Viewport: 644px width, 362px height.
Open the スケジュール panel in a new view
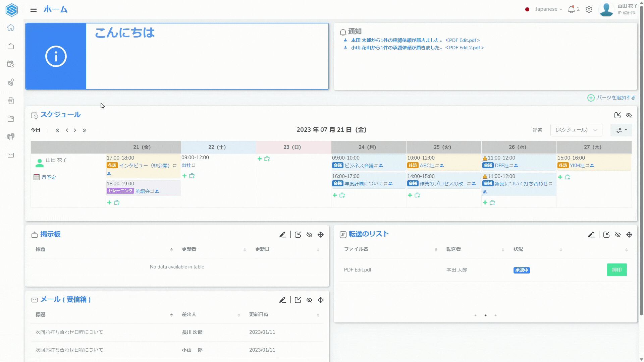coord(618,115)
